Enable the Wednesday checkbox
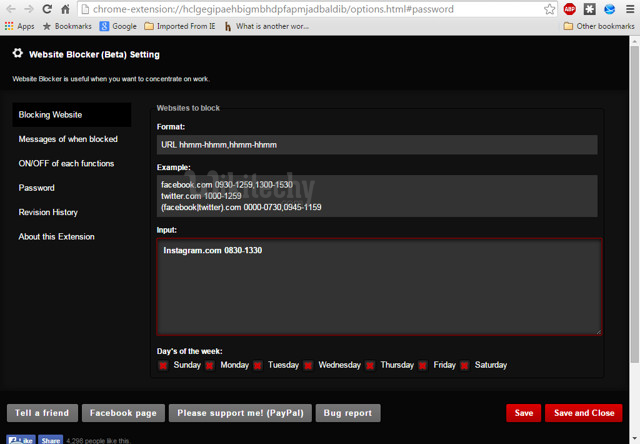The width and height of the screenshot is (640, 444). coord(308,366)
